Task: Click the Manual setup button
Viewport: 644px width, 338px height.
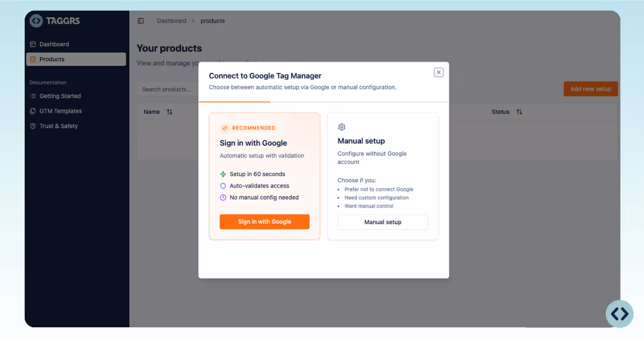Action: pyautogui.click(x=383, y=222)
